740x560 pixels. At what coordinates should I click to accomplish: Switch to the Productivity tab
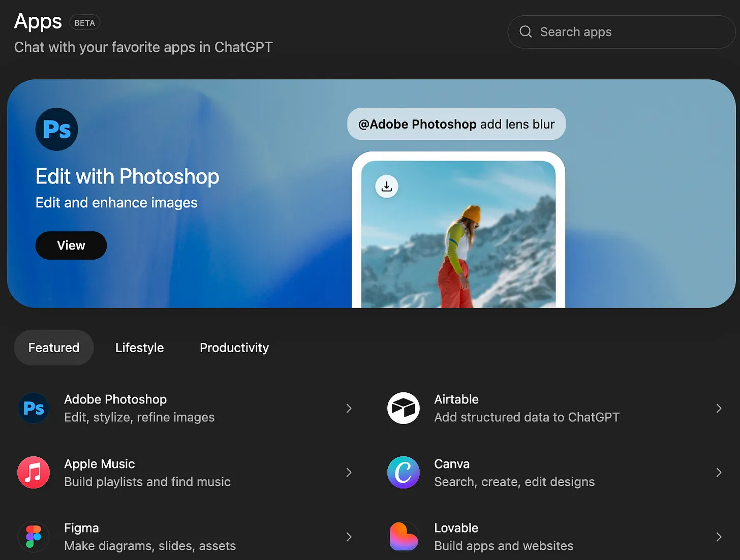pos(234,348)
